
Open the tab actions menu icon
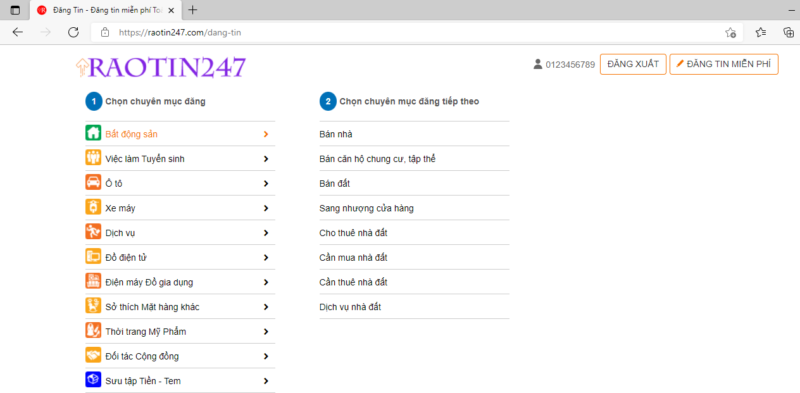(15, 10)
